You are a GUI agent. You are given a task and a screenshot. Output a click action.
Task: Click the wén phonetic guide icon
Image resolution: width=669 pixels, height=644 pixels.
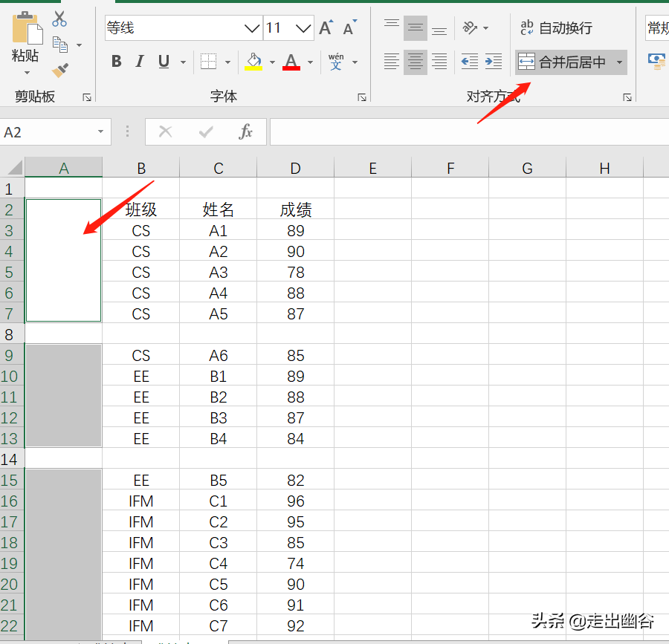[x=336, y=62]
